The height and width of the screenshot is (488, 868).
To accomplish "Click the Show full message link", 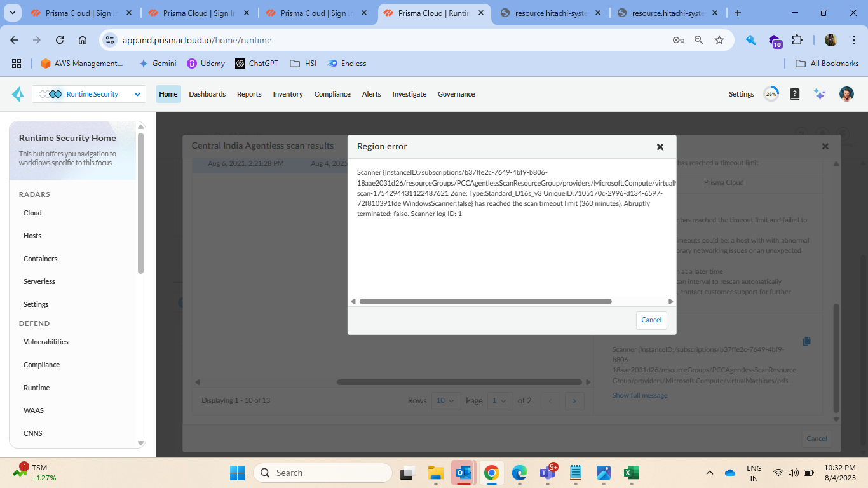I will tap(639, 395).
